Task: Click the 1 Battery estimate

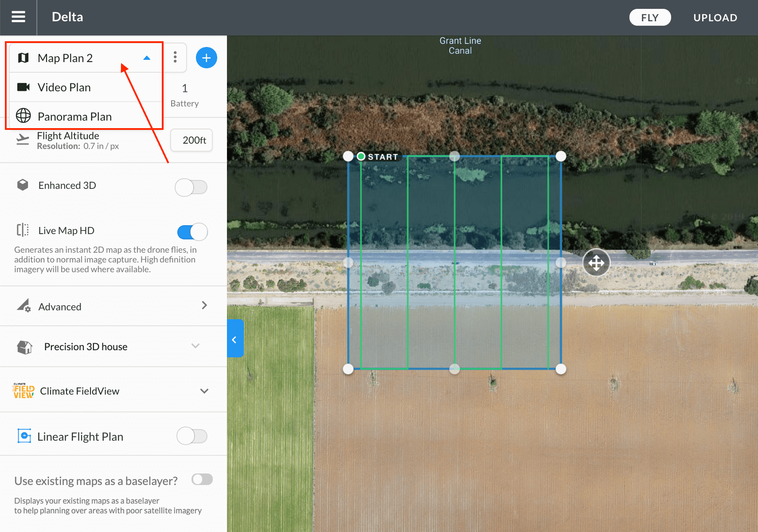Action: coord(185,95)
